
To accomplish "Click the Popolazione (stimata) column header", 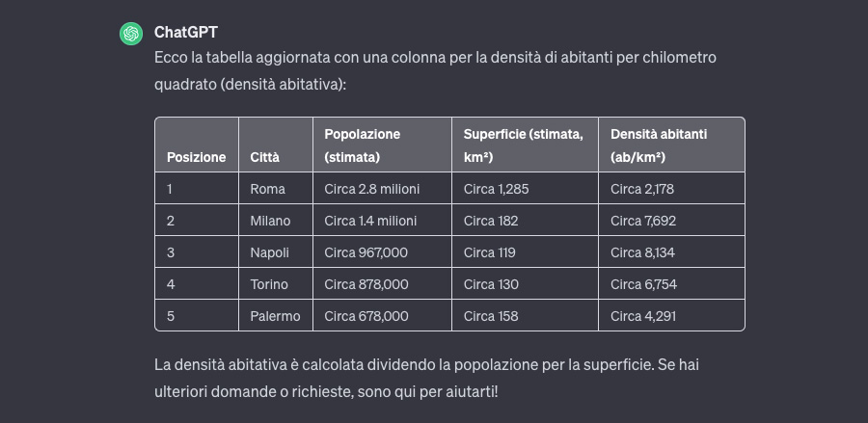I will [x=363, y=145].
